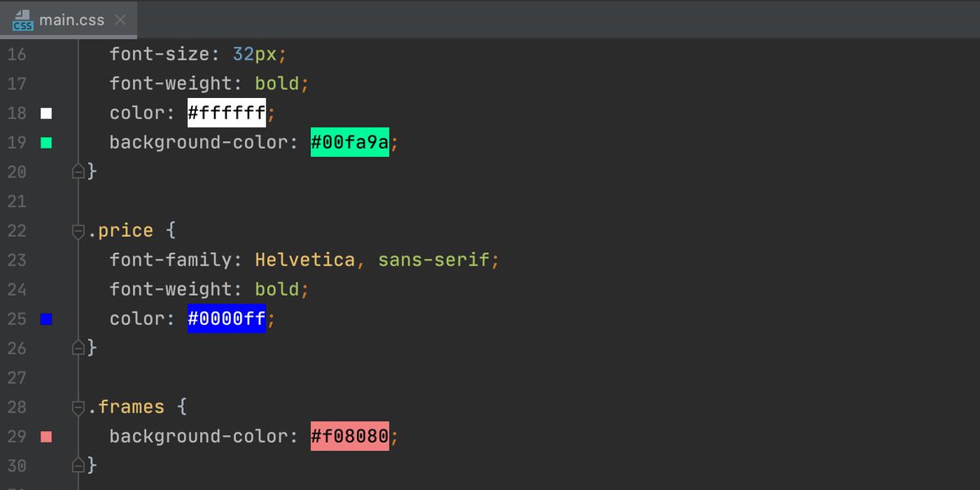This screenshot has height=490, width=980.
Task: Click the sans-serif value
Action: tap(434, 260)
